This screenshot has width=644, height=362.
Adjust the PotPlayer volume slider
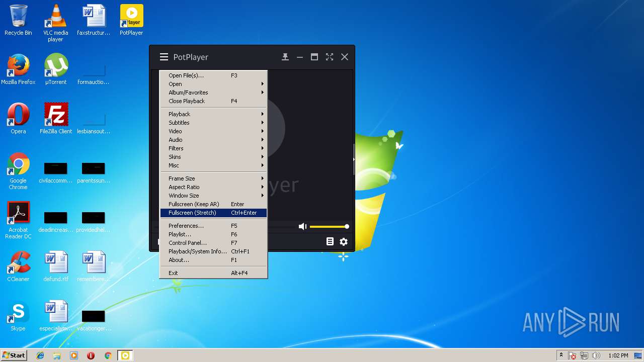click(329, 227)
